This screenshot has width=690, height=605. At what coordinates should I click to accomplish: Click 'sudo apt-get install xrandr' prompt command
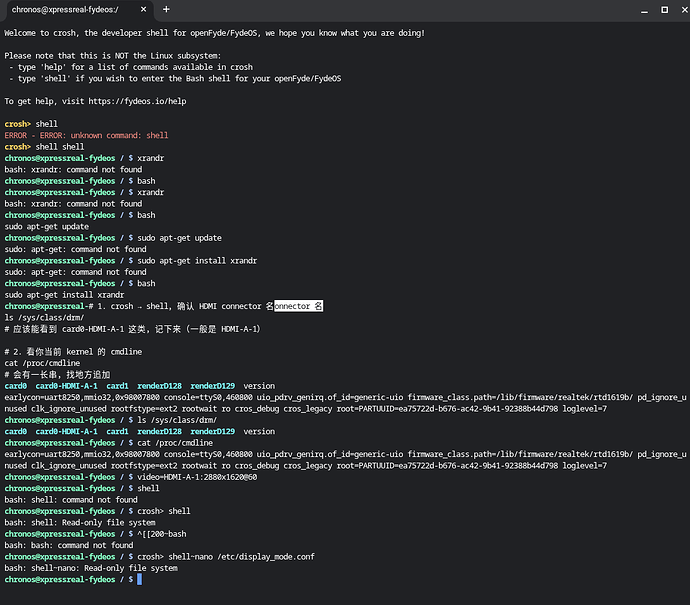pyautogui.click(x=197, y=261)
